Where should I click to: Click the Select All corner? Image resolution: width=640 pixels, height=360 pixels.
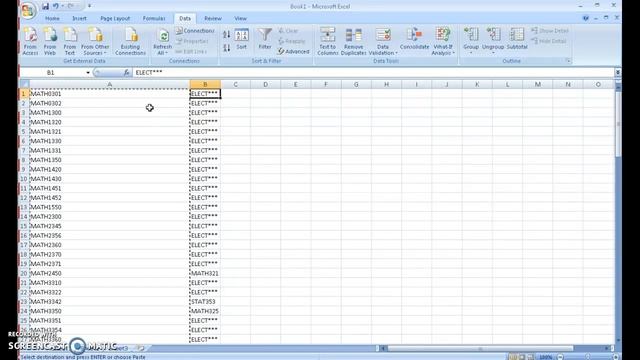click(24, 84)
